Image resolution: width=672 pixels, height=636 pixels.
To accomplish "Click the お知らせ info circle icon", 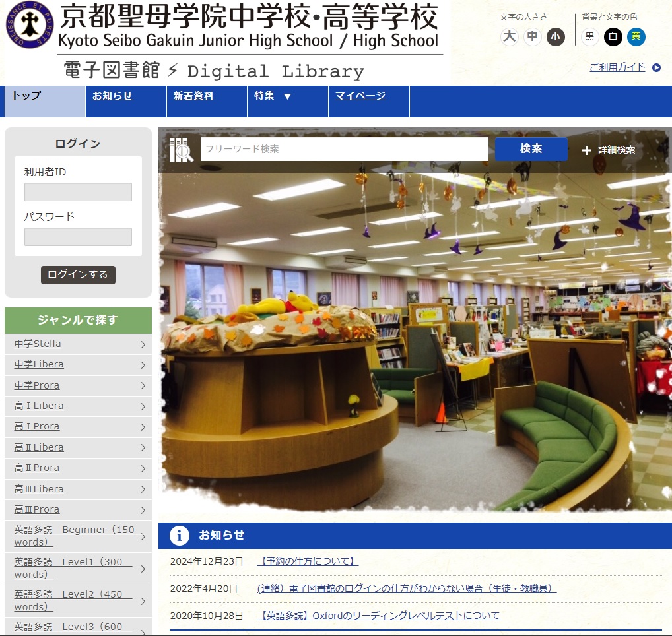I will click(x=179, y=535).
